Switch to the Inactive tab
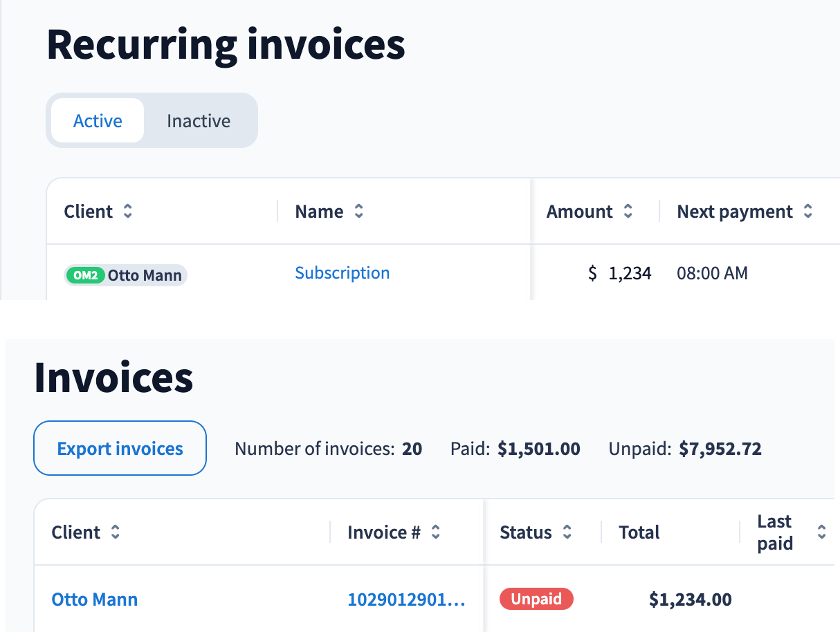The height and width of the screenshot is (632, 840). [199, 121]
